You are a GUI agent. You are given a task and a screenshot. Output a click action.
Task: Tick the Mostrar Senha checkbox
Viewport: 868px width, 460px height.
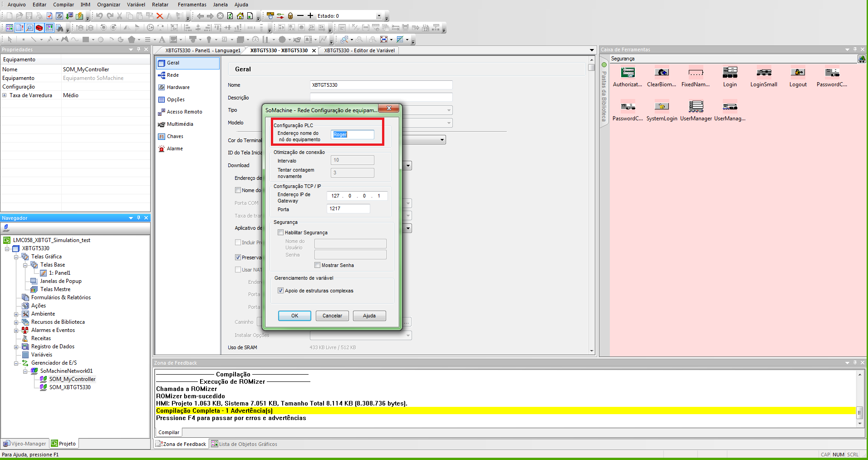tap(318, 265)
